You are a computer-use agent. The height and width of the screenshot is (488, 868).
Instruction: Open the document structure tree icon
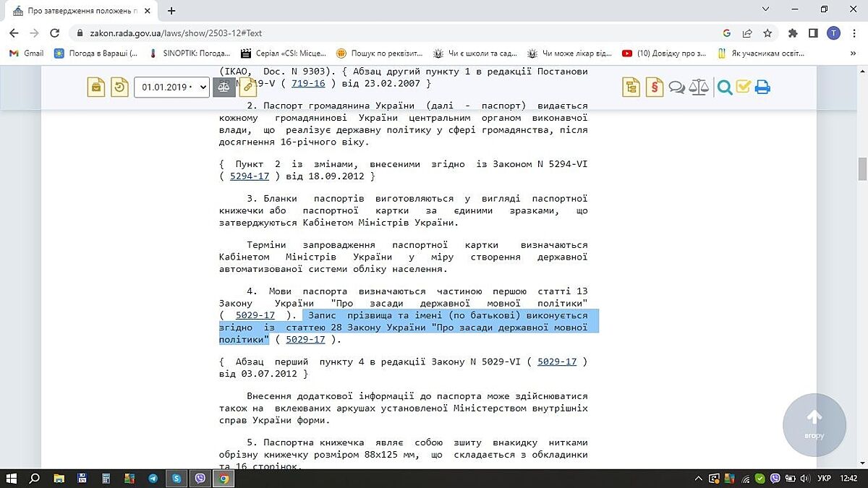632,87
